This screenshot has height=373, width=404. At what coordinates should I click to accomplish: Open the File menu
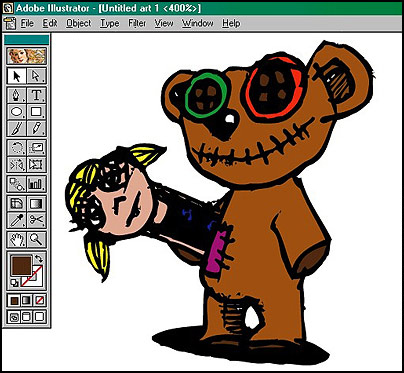point(27,23)
